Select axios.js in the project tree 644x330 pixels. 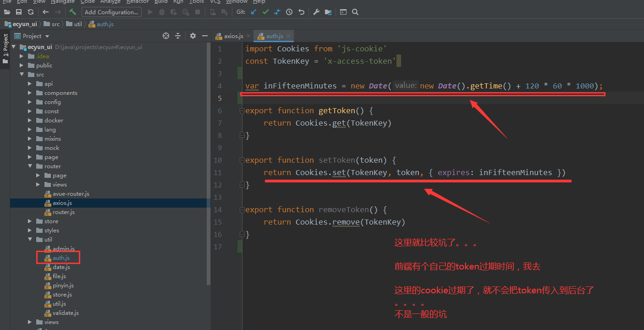[62, 203]
